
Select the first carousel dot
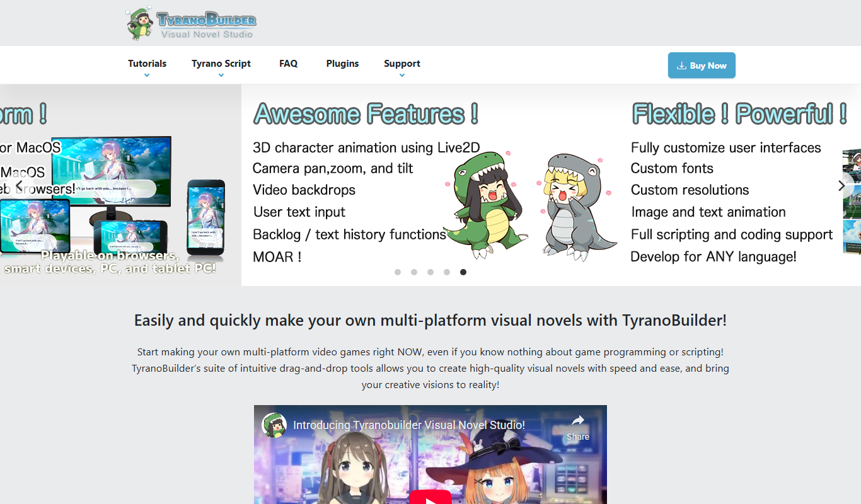click(x=398, y=272)
